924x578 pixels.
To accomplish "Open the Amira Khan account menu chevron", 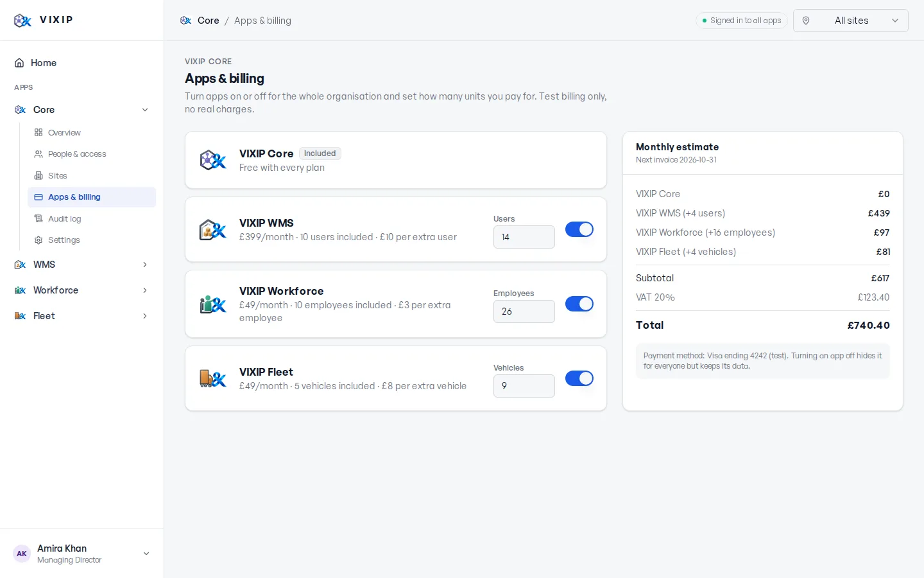I will [146, 554].
